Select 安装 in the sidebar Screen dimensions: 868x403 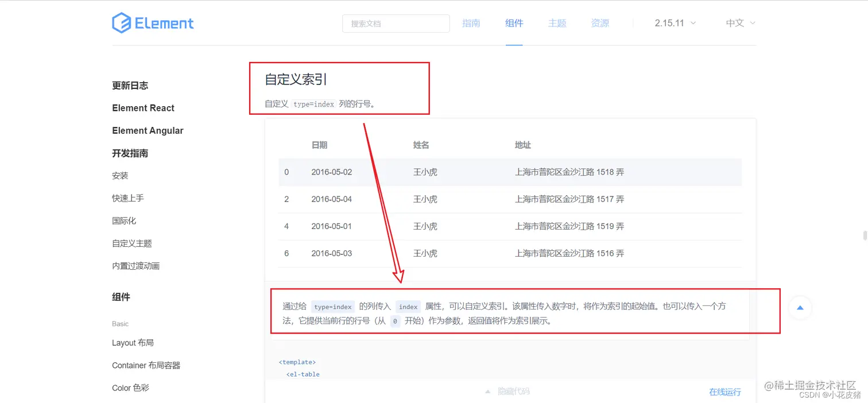[x=120, y=176]
